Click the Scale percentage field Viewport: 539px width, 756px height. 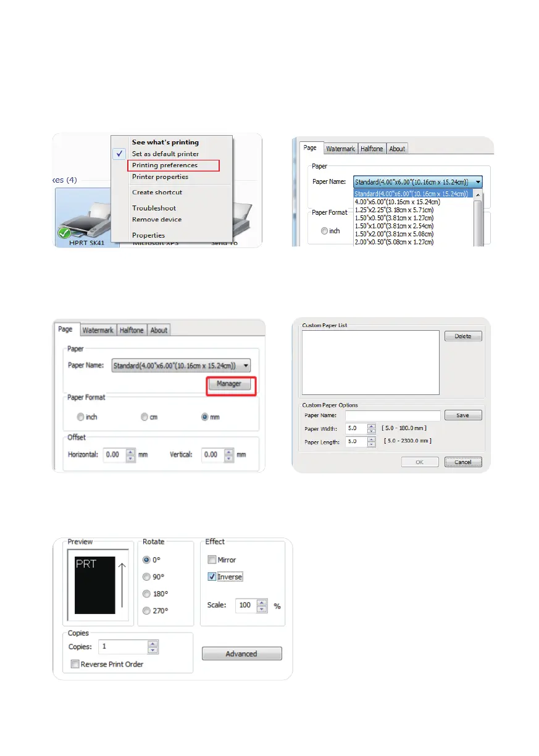point(246,605)
